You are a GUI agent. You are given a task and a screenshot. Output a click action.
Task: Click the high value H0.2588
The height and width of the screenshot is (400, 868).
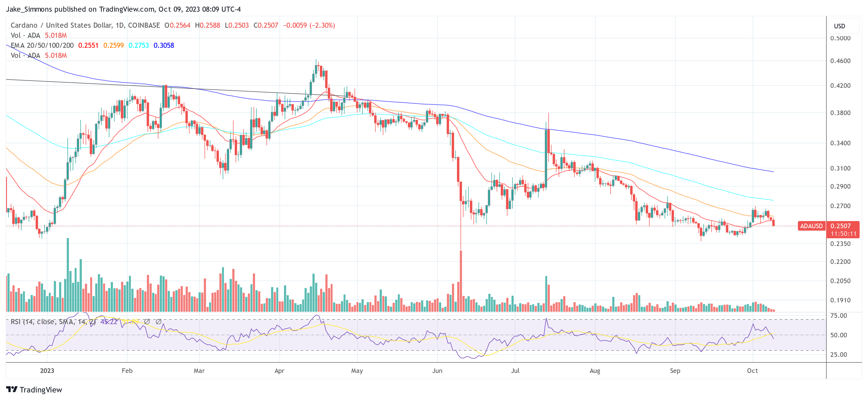point(208,25)
